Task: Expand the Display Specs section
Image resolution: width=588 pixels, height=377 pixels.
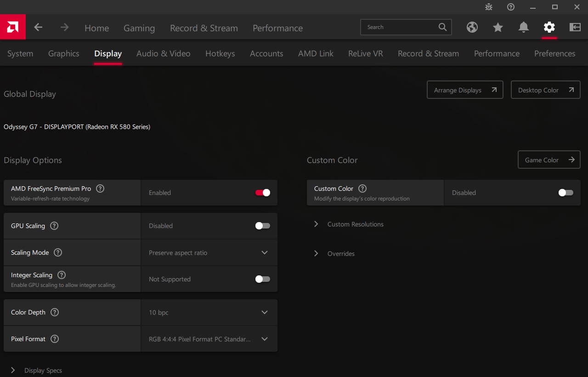Action: [x=36, y=371]
